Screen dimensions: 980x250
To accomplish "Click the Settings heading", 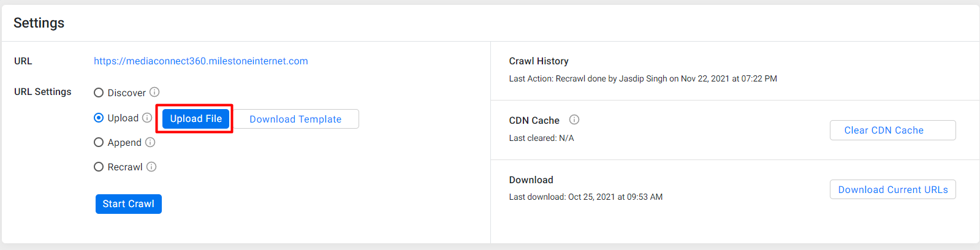I will [x=39, y=23].
